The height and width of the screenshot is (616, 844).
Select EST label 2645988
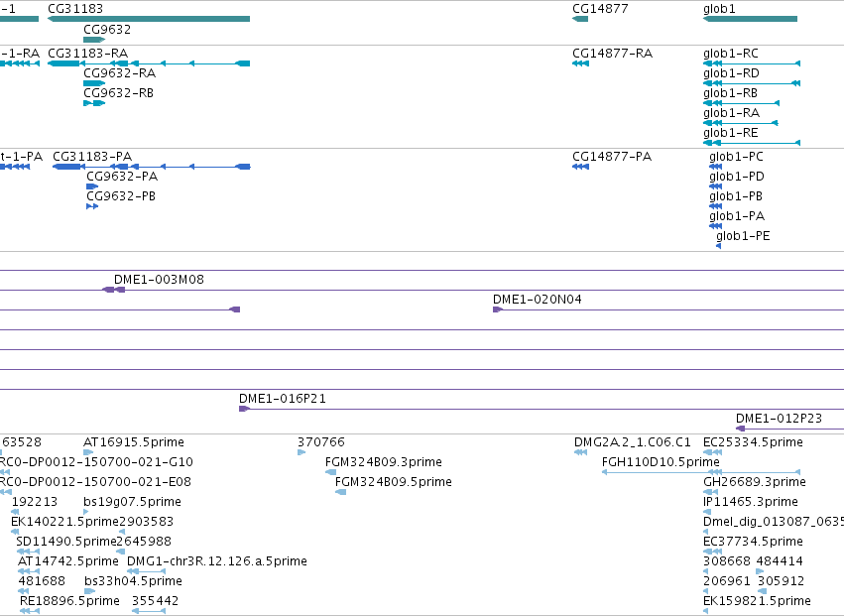click(144, 542)
